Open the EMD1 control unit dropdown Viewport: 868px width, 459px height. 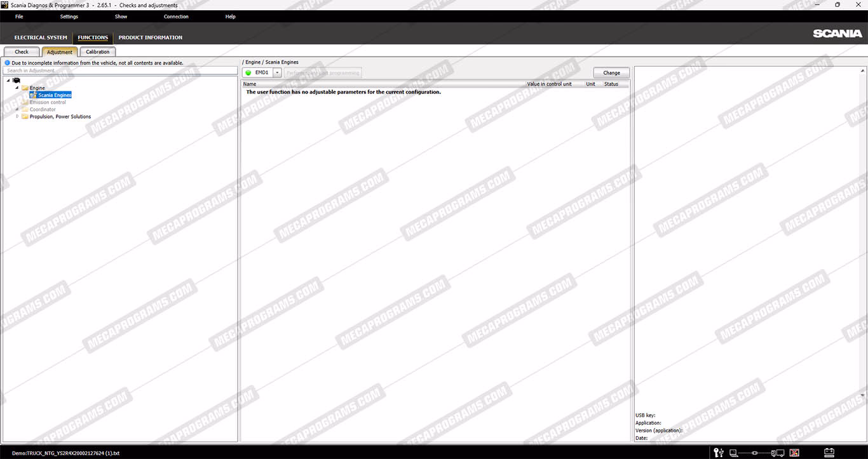(x=277, y=73)
